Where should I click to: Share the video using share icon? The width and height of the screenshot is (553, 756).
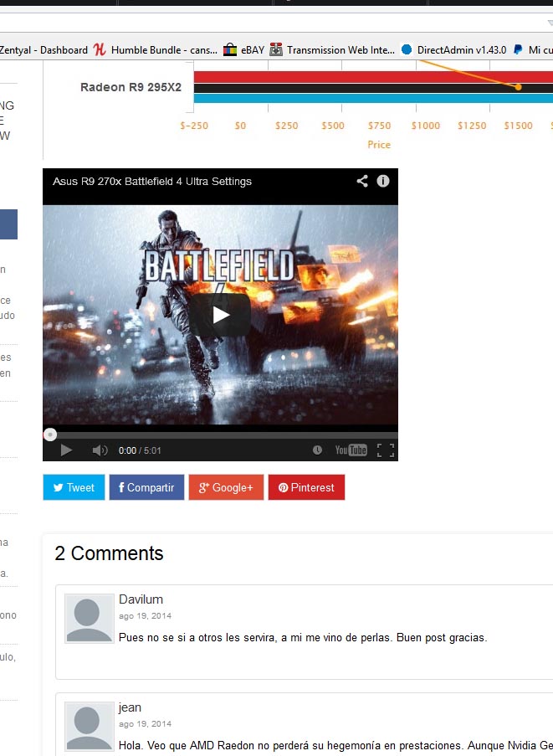(x=362, y=181)
